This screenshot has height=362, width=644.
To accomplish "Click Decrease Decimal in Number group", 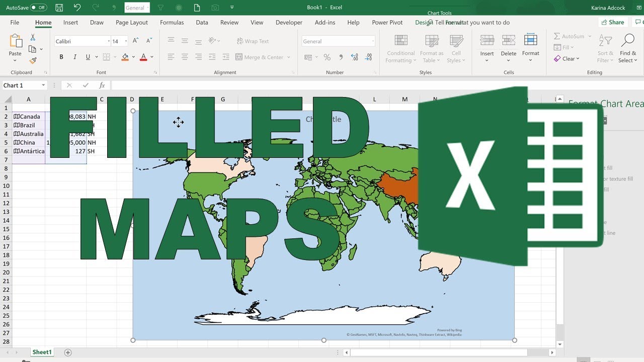I will point(369,57).
